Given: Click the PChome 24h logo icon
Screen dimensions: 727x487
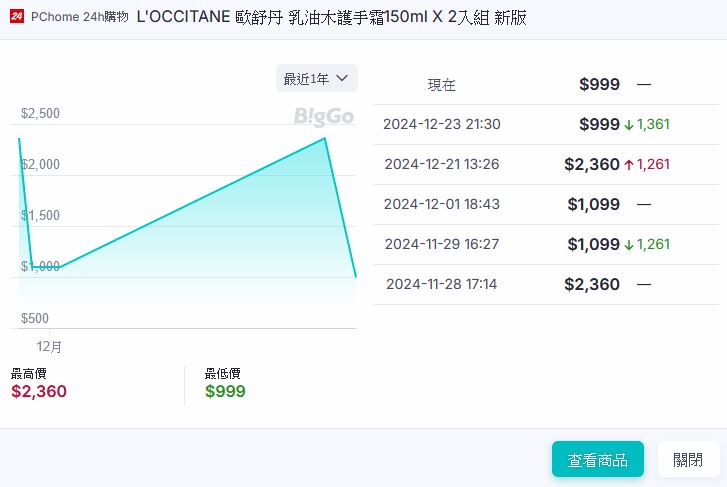Looking at the screenshot, I should (17, 18).
